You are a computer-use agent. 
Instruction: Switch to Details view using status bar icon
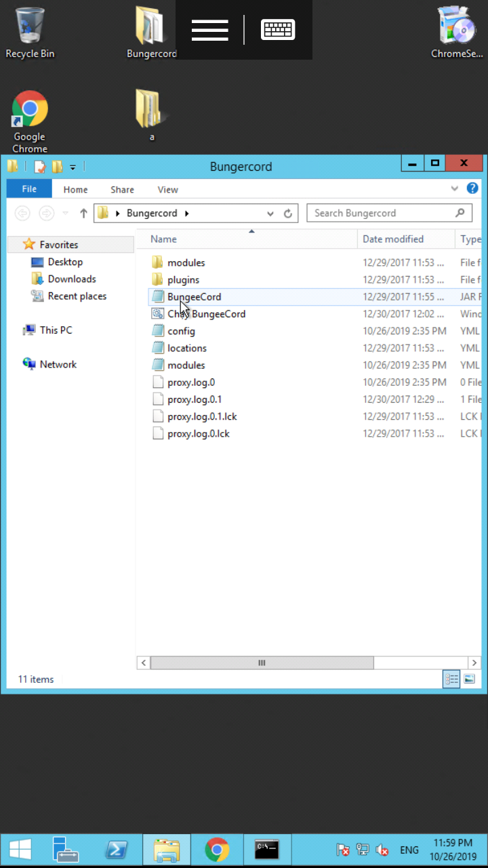451,679
